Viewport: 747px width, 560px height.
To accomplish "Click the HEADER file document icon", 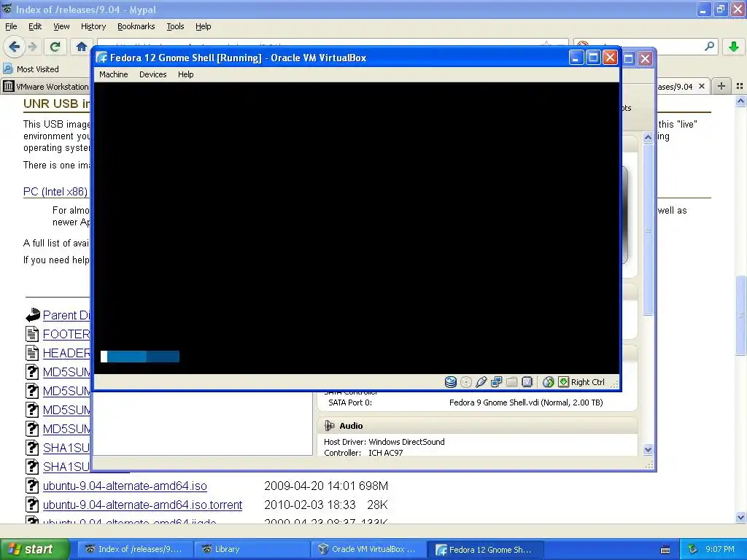I will (x=32, y=353).
